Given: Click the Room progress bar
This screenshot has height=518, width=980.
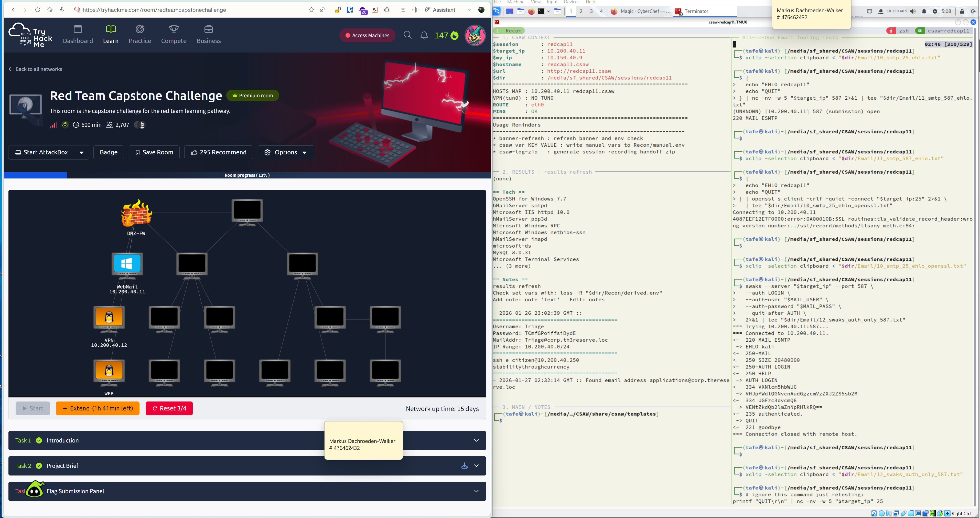Looking at the screenshot, I should point(246,175).
